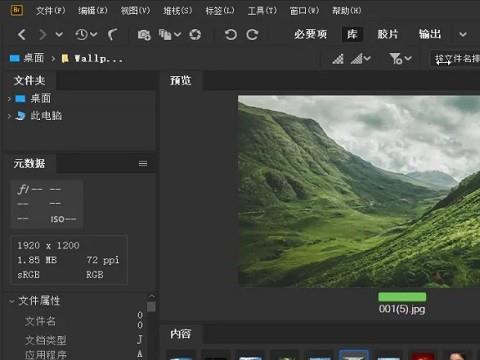480x360 pixels.
Task: Open the 工具(T) menu
Action: 262,11
